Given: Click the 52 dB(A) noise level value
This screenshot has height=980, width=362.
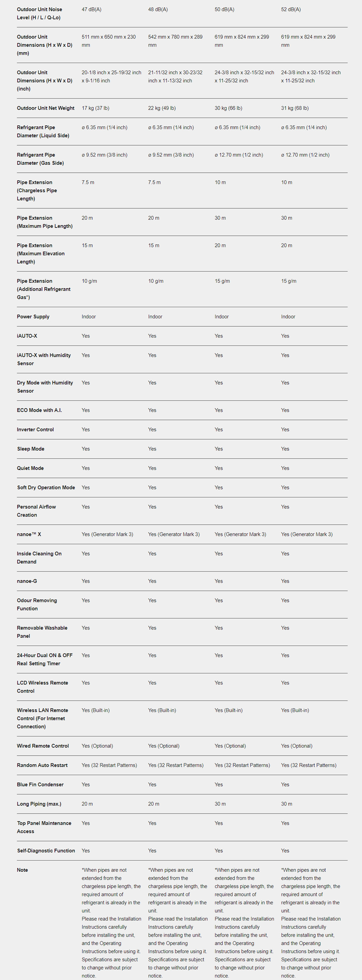Looking at the screenshot, I should coord(291,9).
